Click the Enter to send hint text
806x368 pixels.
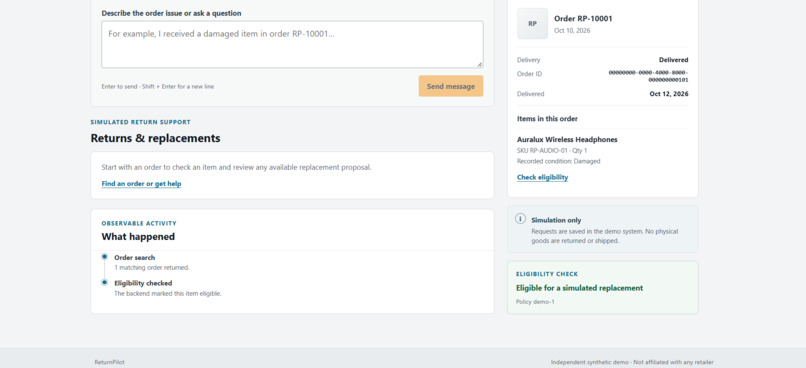(x=158, y=86)
